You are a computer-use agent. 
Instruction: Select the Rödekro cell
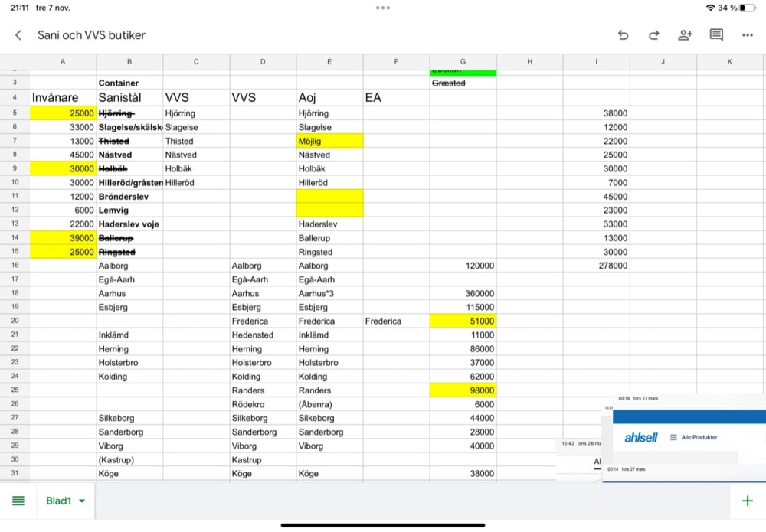[263, 405]
